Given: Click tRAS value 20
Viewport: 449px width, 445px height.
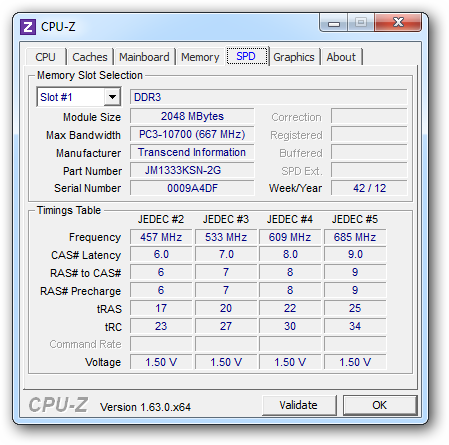Looking at the screenshot, I should pos(226,308).
